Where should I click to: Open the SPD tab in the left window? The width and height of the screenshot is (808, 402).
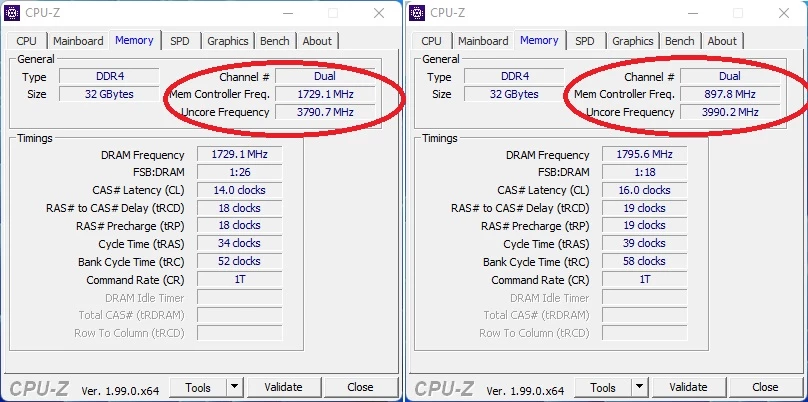tap(180, 41)
